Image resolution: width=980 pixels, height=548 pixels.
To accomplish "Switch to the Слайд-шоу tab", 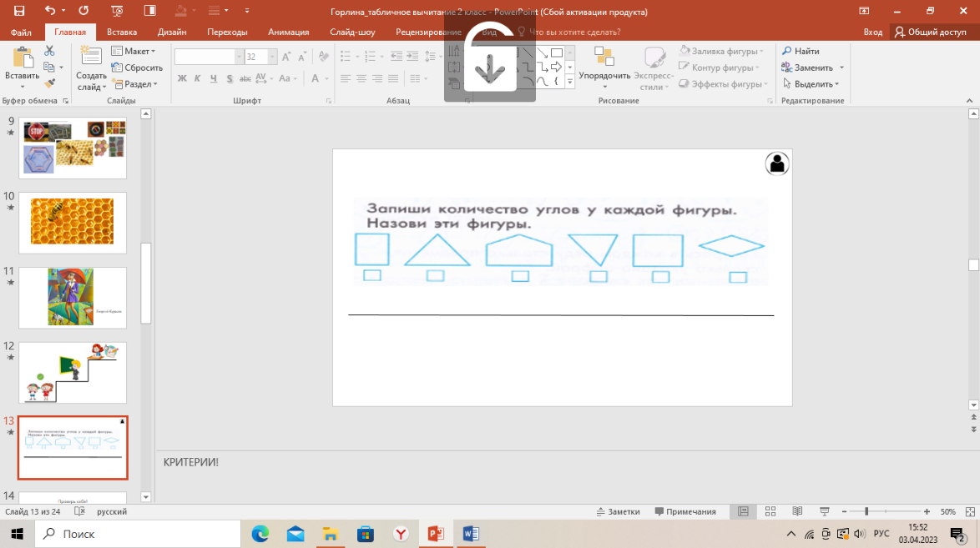I will click(x=352, y=32).
